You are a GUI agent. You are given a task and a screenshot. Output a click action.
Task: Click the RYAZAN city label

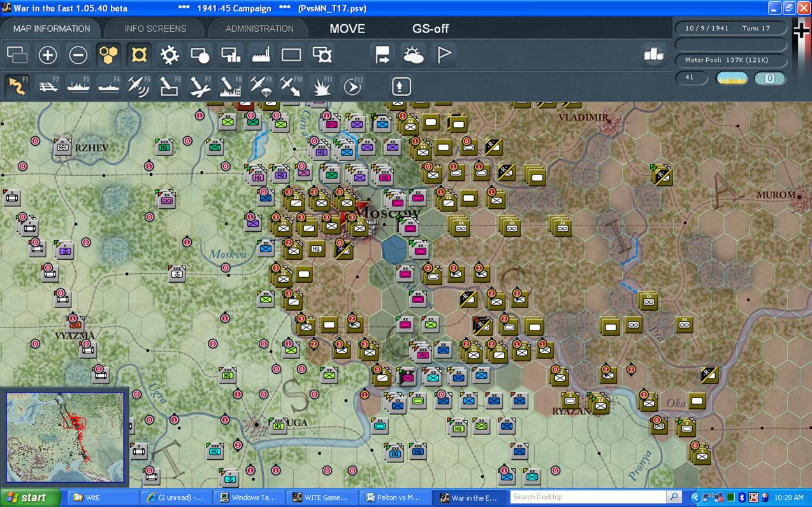point(572,411)
